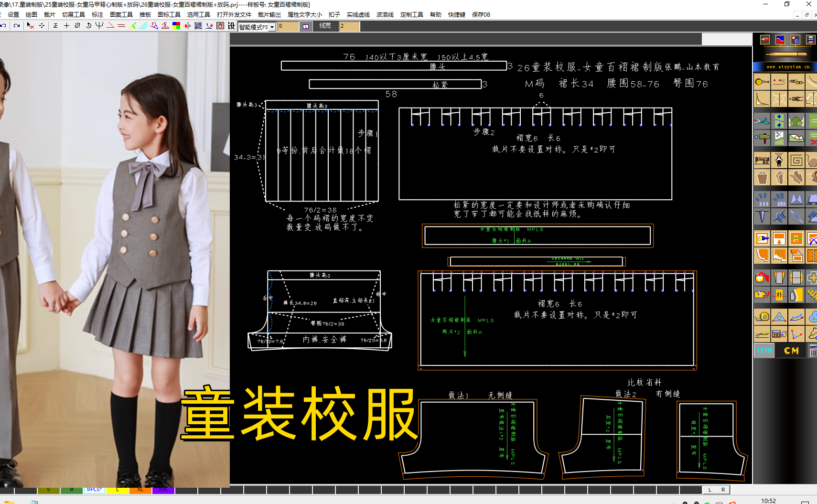This screenshot has width=817, height=504.
Task: Click the undo arrow in the toolbar
Action: [x=3, y=26]
